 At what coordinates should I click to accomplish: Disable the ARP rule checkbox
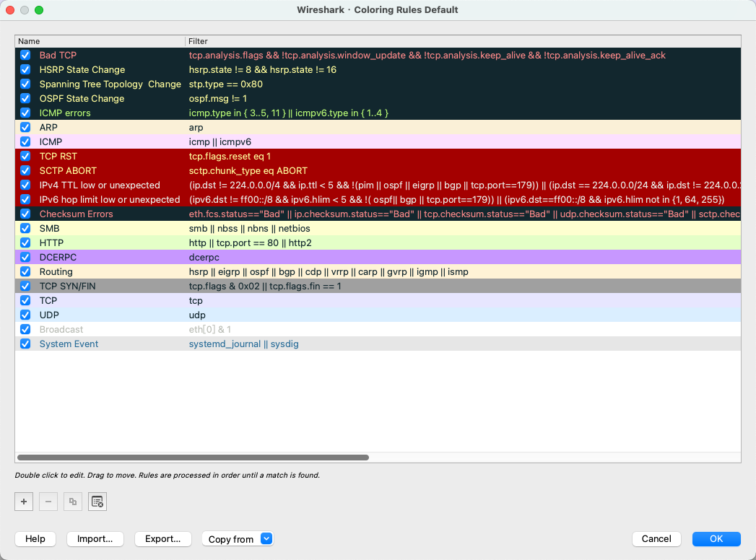25,128
